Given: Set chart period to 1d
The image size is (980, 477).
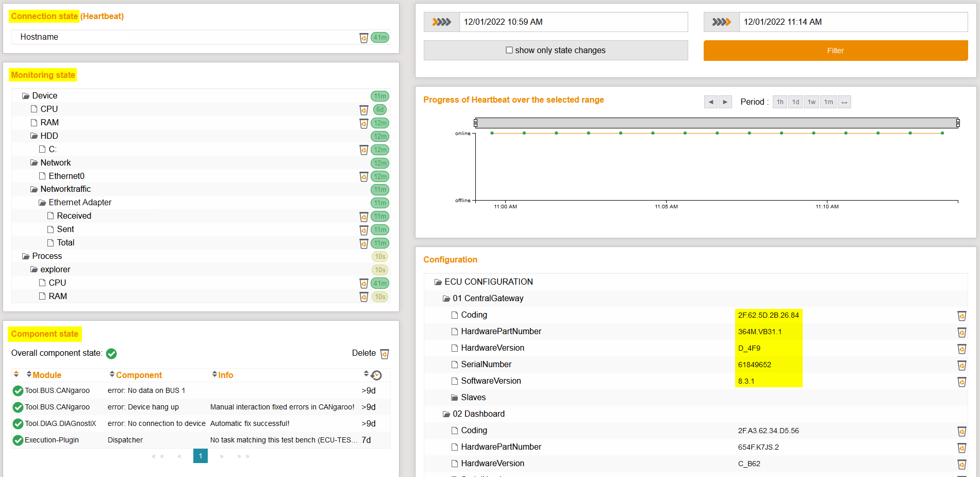Looking at the screenshot, I should [795, 102].
